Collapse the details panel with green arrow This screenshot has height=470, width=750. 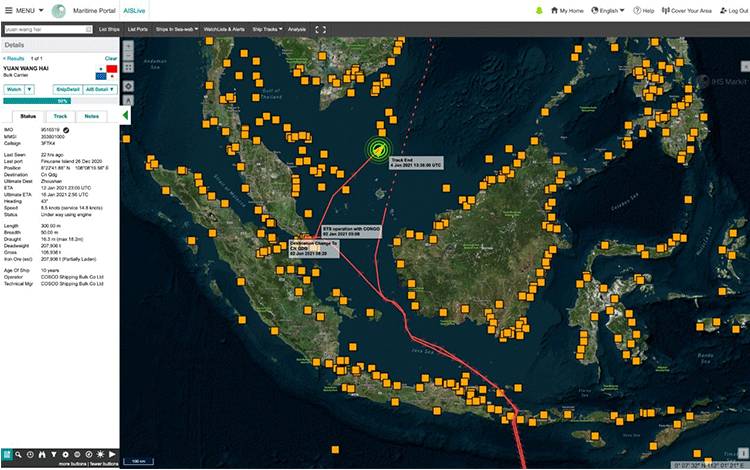125,115
